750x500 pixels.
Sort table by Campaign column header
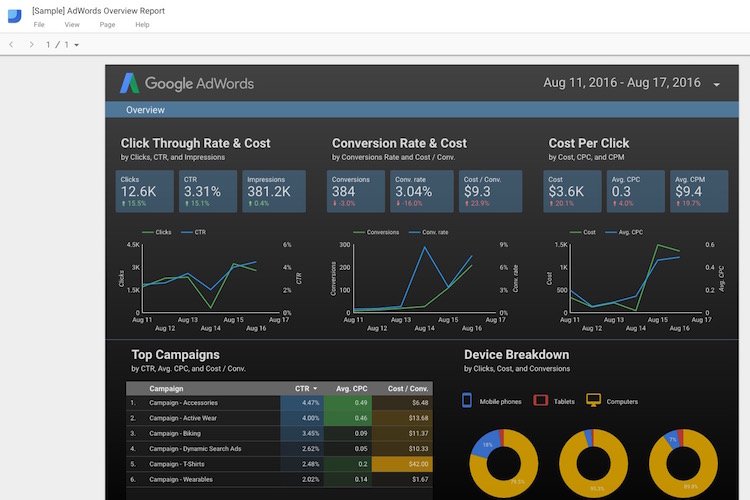[x=166, y=389]
